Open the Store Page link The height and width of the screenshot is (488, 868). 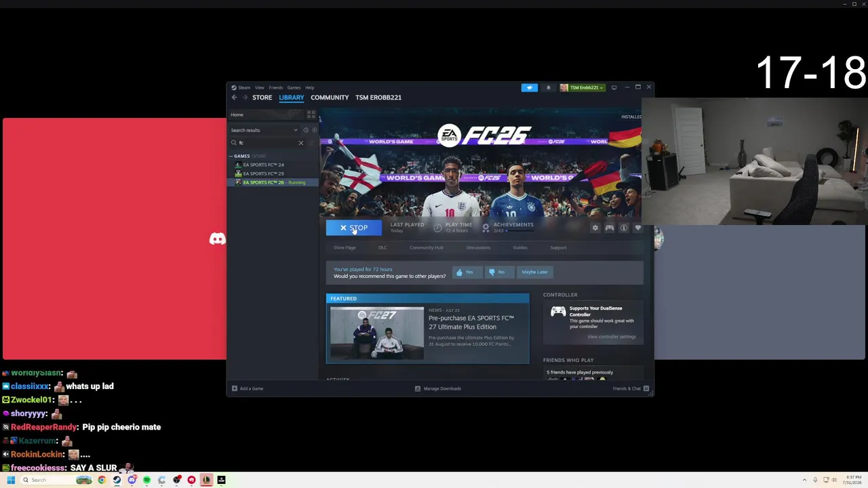pyautogui.click(x=344, y=247)
